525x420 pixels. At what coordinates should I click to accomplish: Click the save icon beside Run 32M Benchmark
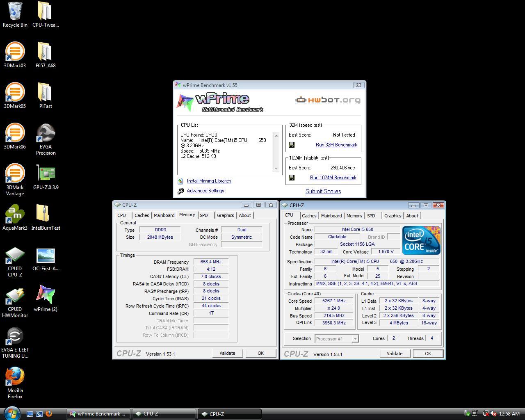pos(292,145)
